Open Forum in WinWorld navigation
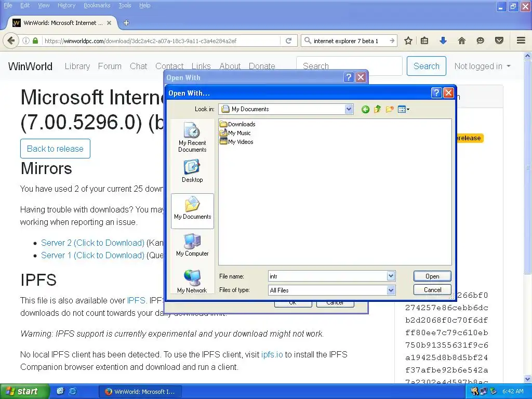 (x=110, y=66)
